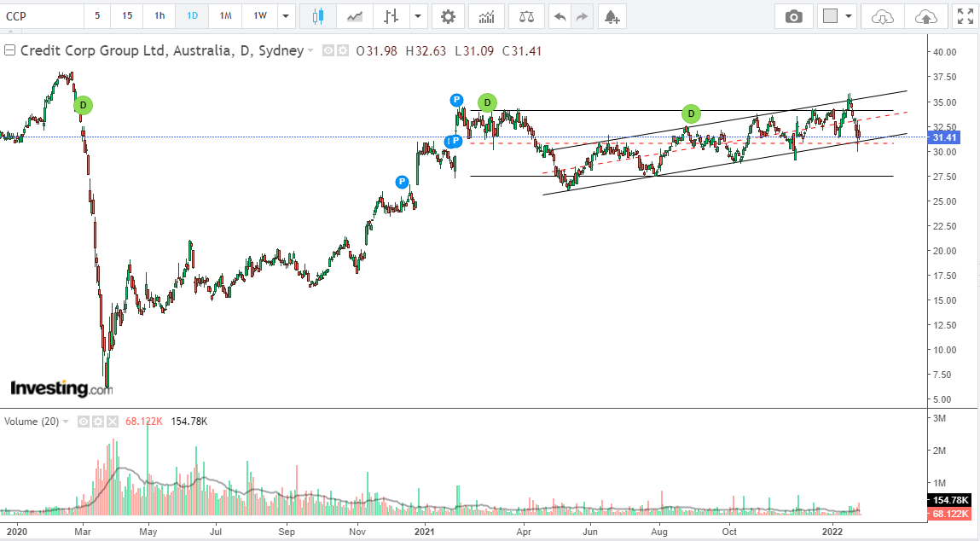Click the 2022 label on time axis
This screenshot has width=980, height=541.
click(832, 532)
